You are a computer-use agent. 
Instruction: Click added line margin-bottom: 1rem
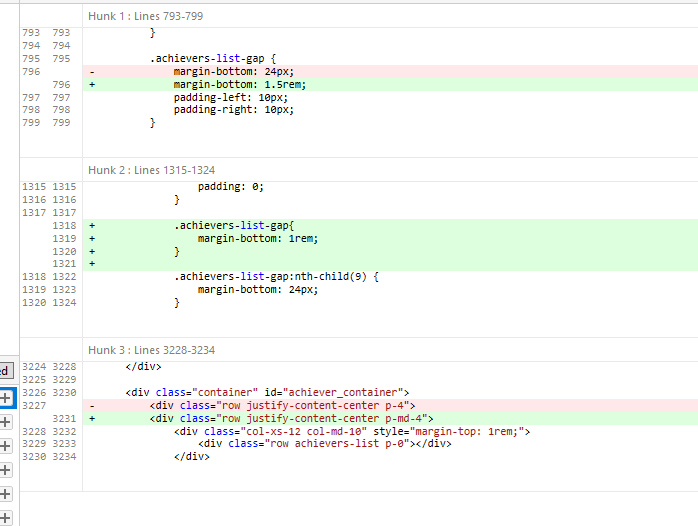pos(257,239)
